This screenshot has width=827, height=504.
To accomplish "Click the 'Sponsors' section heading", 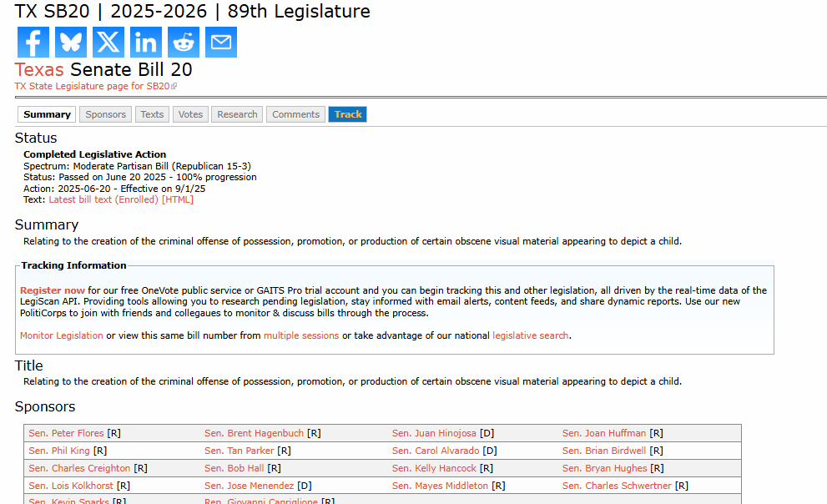I will pos(45,407).
